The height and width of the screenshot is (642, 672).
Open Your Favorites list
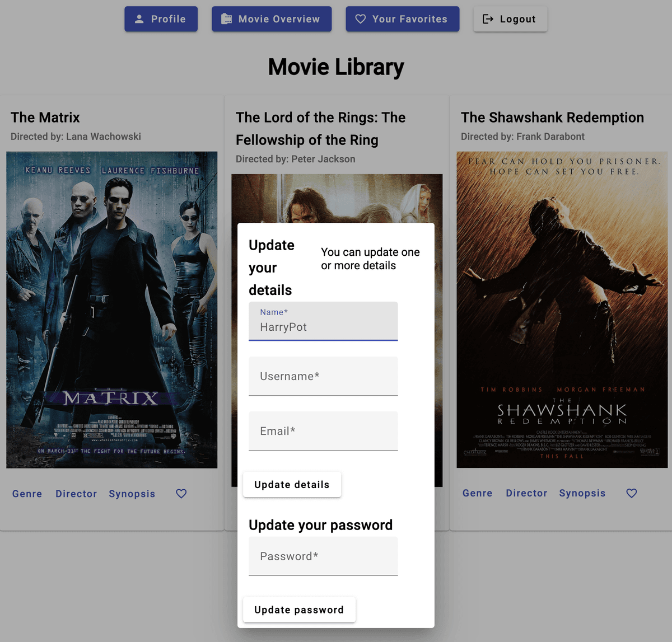tap(403, 19)
